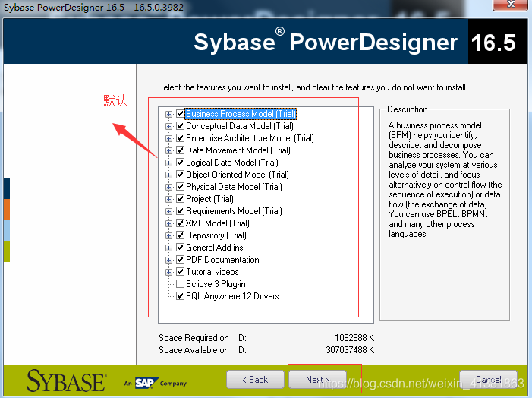Expand the Physical Data Model node
The image size is (532, 398).
click(x=168, y=187)
